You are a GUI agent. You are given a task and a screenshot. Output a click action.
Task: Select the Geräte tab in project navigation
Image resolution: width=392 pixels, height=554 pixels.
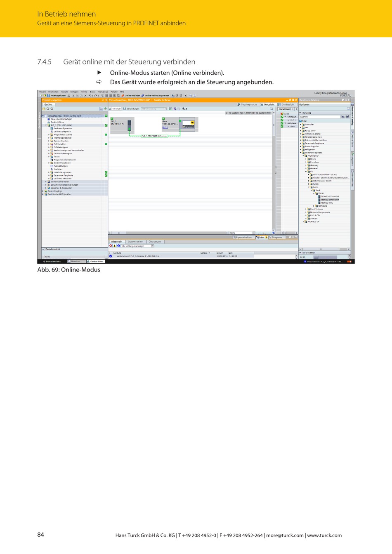coord(48,104)
